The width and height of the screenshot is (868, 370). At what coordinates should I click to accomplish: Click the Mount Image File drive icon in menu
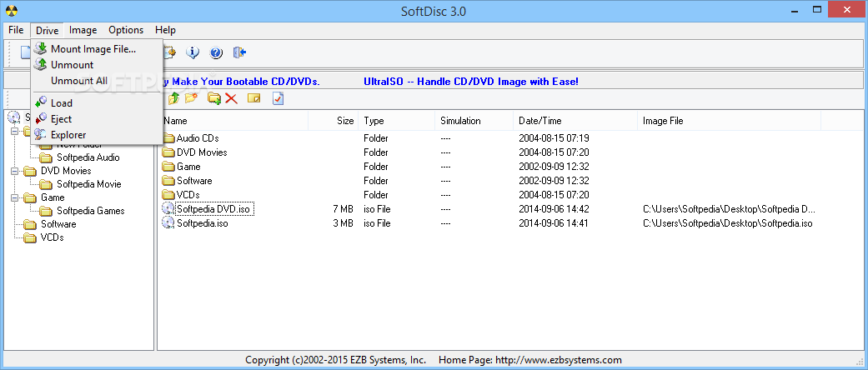click(x=40, y=48)
